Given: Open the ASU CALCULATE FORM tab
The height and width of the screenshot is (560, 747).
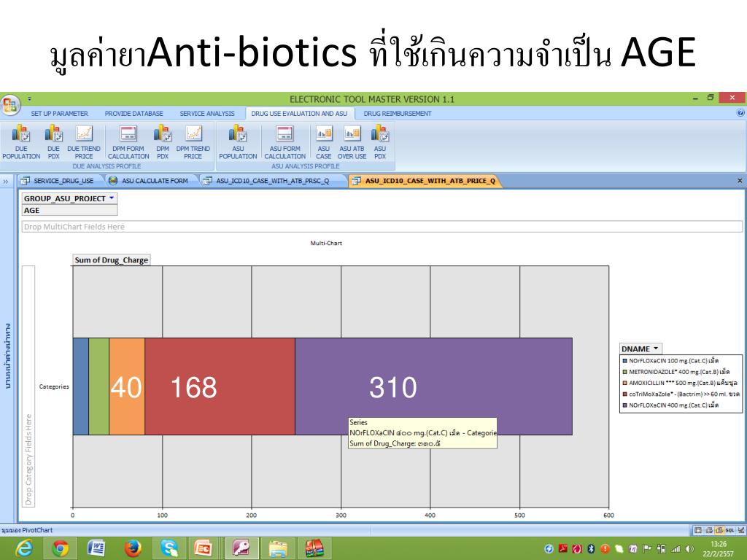Looking at the screenshot, I should click(x=150, y=181).
